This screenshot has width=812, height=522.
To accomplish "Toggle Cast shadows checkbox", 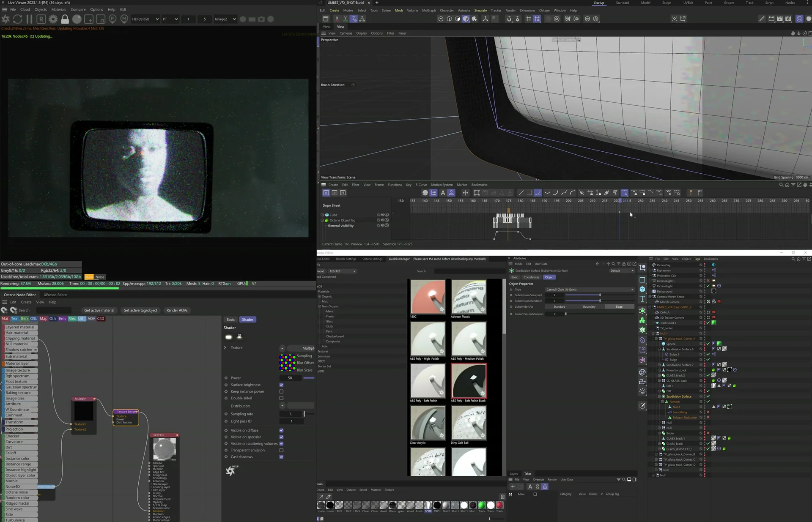I will click(281, 457).
